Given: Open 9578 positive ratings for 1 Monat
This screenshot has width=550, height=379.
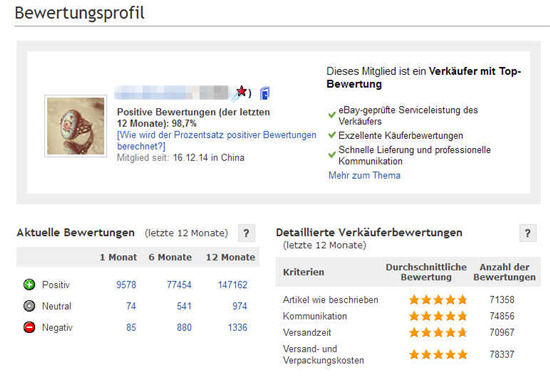Looking at the screenshot, I should click(x=126, y=285).
